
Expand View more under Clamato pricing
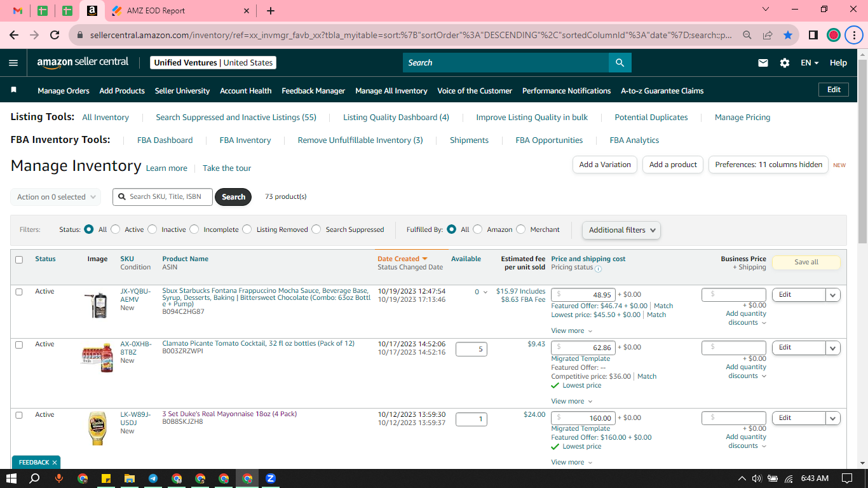pos(571,401)
